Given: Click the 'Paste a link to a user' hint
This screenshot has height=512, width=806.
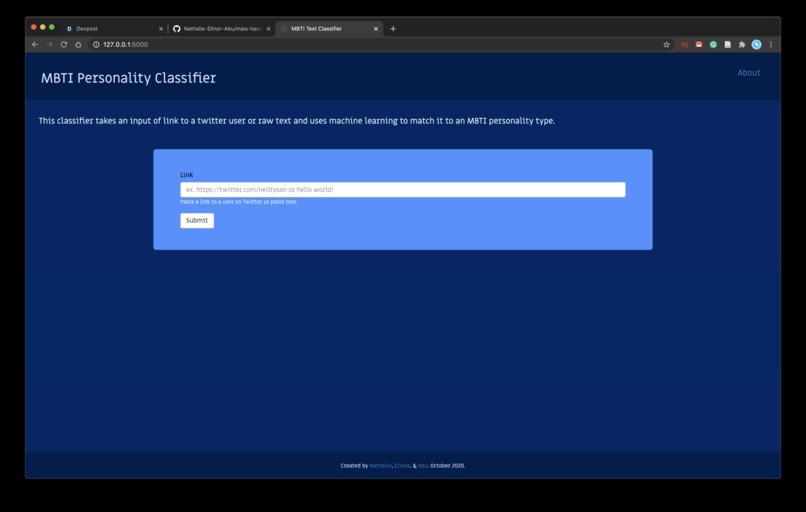Looking at the screenshot, I should click(x=239, y=202).
